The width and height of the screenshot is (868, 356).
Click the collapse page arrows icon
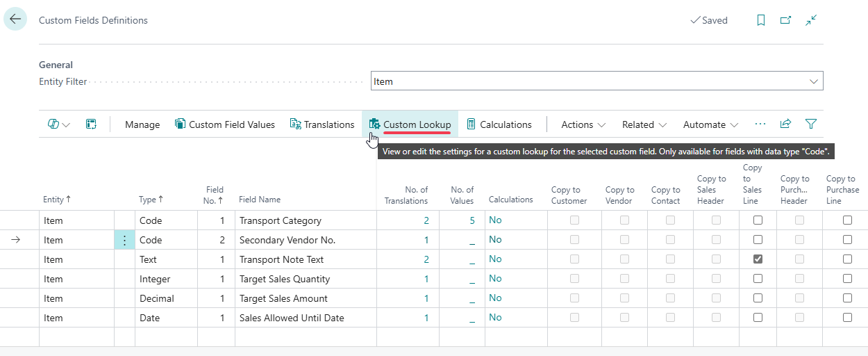[x=810, y=20]
